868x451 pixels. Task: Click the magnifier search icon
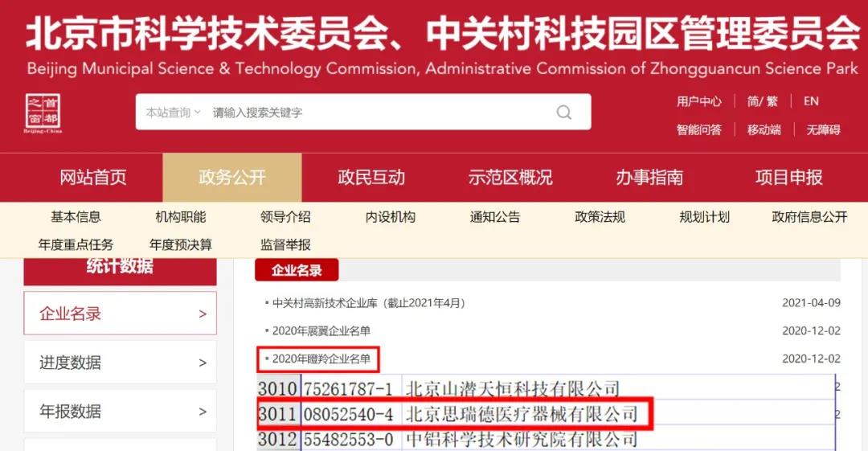point(563,113)
